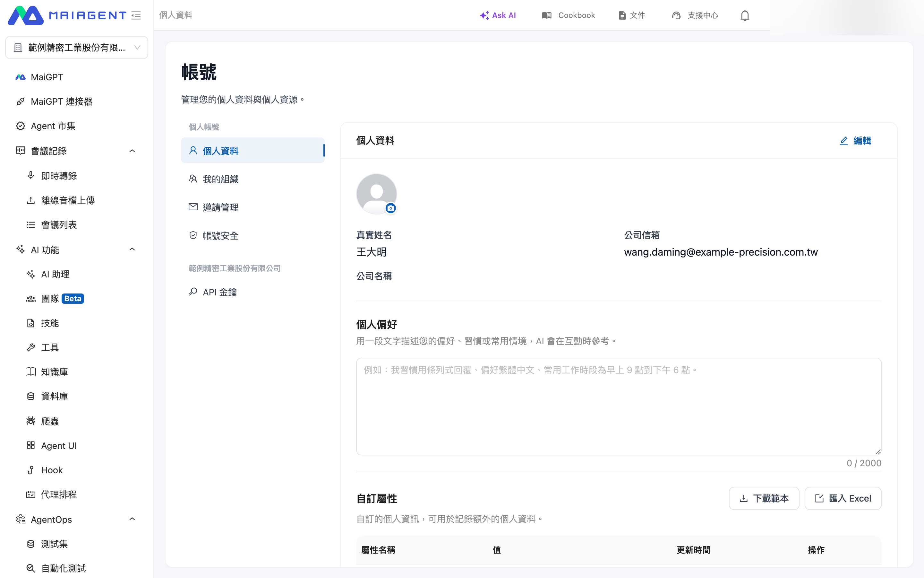Collapse the sidebar using the menu-fold icon
The width and height of the screenshot is (924, 578).
[136, 15]
